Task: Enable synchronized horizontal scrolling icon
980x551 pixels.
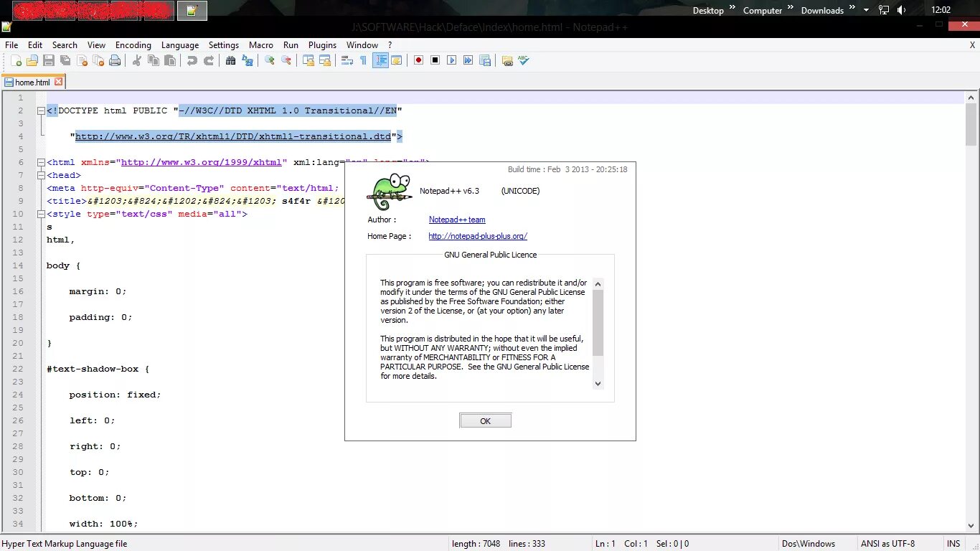Action: (325, 60)
